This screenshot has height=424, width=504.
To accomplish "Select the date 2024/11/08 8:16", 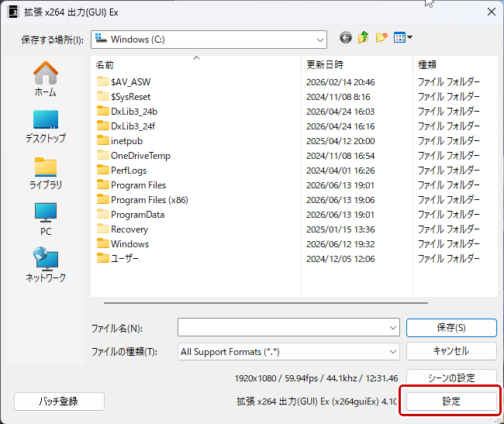I will (x=338, y=97).
